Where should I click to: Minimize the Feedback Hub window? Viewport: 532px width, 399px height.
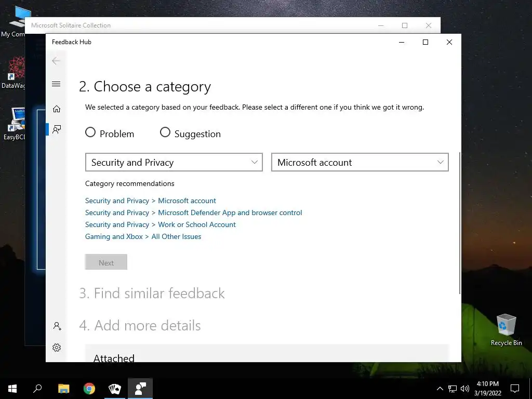(402, 42)
